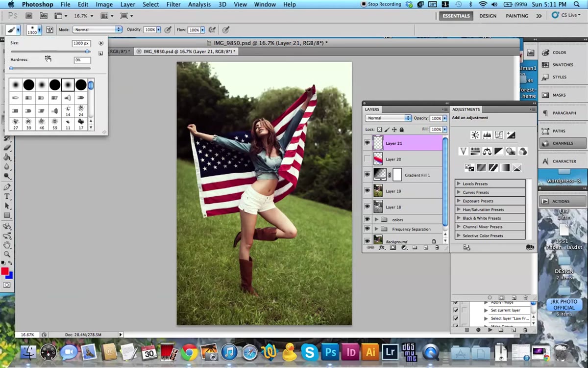Pick the Zoom magnifier tool
Viewport: 588px width, 368px height.
(x=7, y=254)
